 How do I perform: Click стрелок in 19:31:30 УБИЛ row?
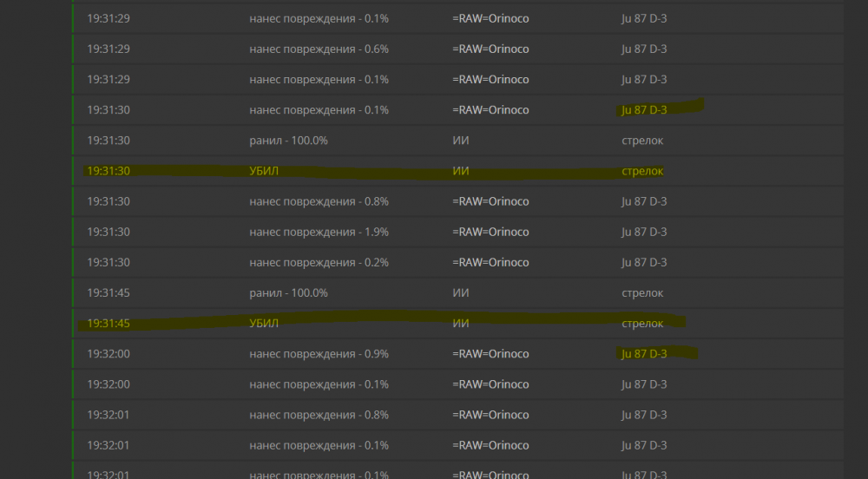[x=642, y=172]
